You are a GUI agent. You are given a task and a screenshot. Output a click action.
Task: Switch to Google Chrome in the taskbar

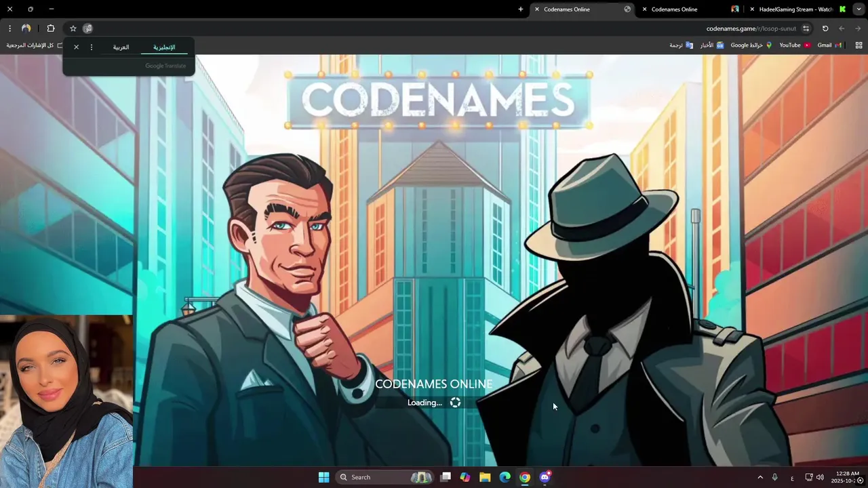pos(525,477)
